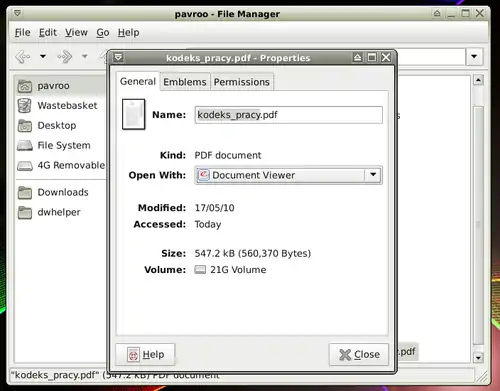Click the Name field with kodeks_pracy.pdf
Viewport: 500px width, 391px height.
pyautogui.click(x=289, y=115)
